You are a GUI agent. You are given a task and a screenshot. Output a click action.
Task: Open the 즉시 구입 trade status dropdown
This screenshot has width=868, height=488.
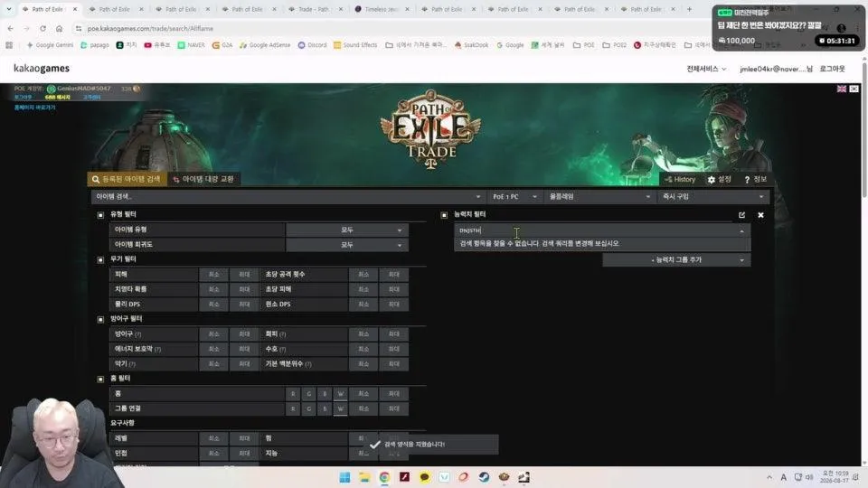(x=713, y=196)
